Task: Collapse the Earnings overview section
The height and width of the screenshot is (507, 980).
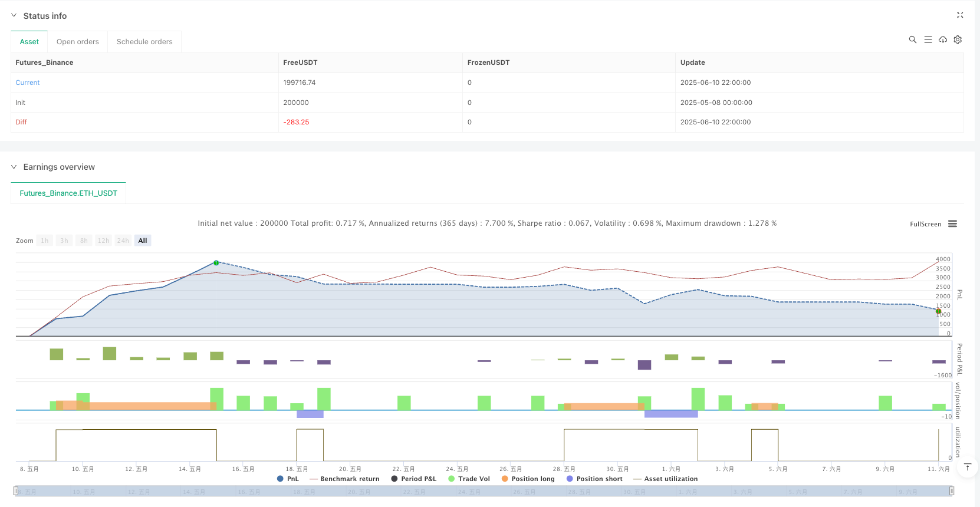Action: tap(14, 167)
